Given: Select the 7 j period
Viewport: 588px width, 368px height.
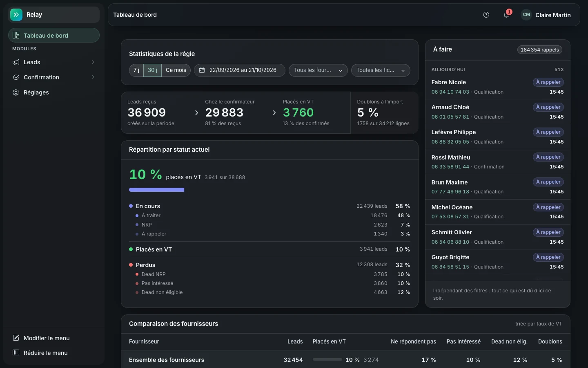Looking at the screenshot, I should click(x=136, y=70).
